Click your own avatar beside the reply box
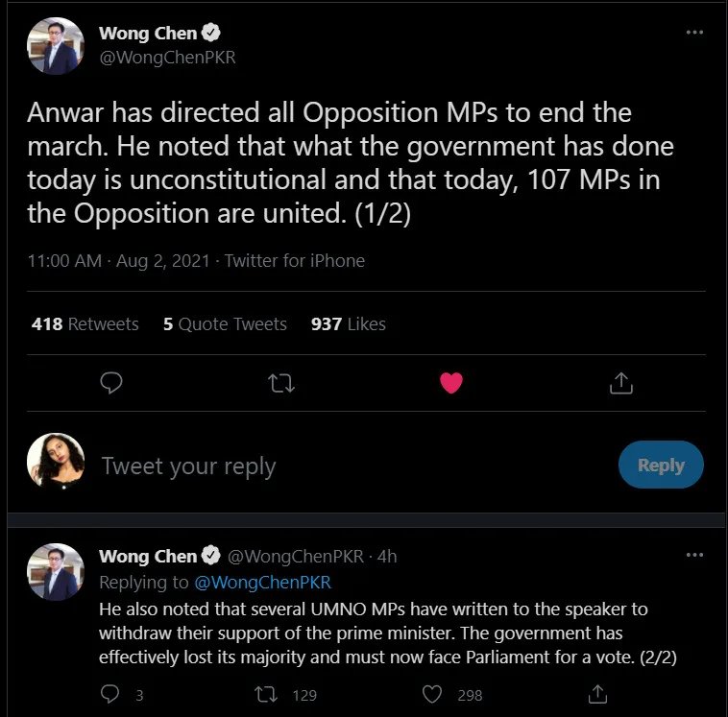Screen dimensions: 728x717 [56, 462]
